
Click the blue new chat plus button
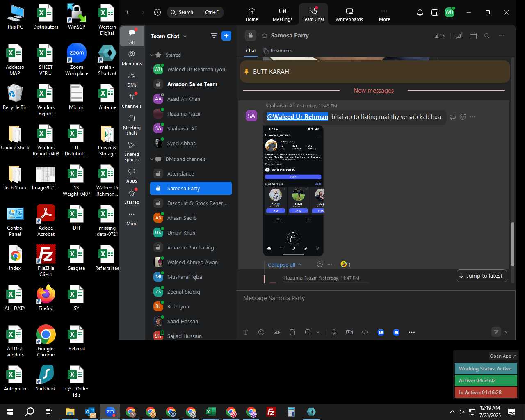226,36
